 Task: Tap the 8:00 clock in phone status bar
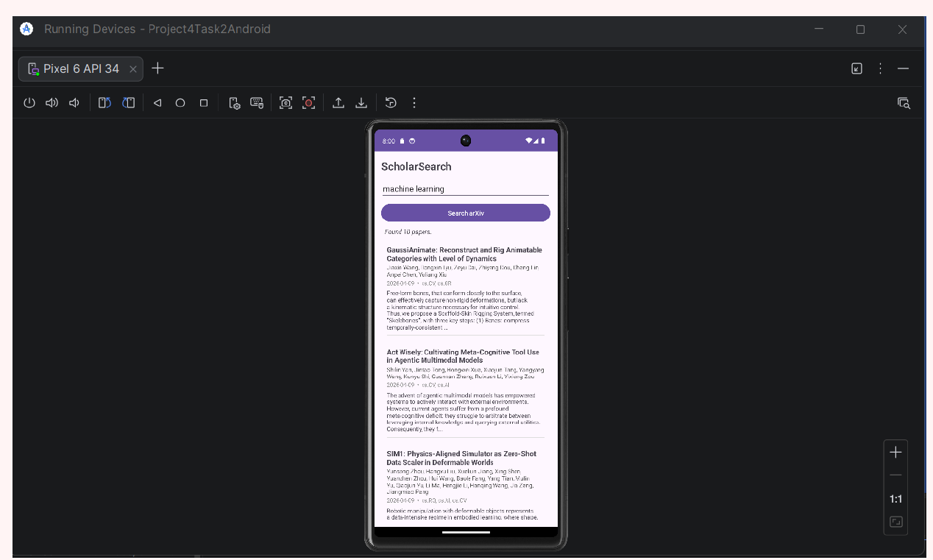(x=389, y=141)
